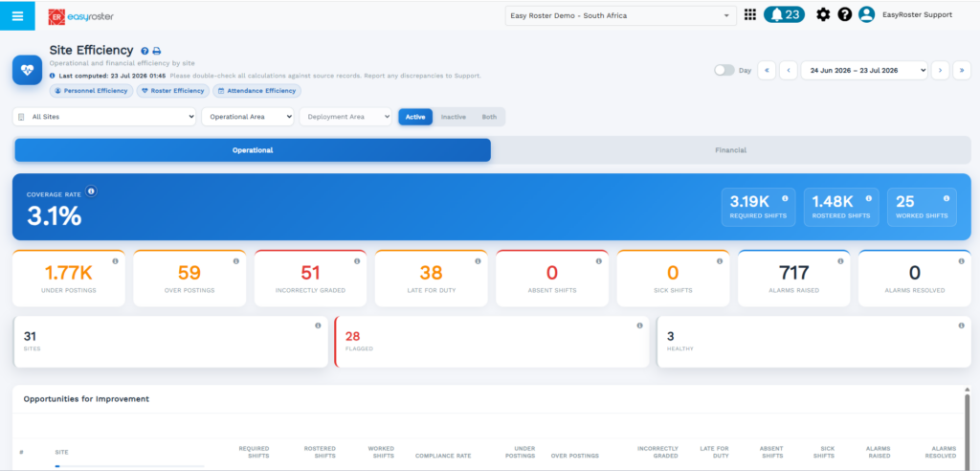This screenshot has height=471, width=980.
Task: Open the Easy Roster Demo company dropdown
Action: click(x=620, y=15)
